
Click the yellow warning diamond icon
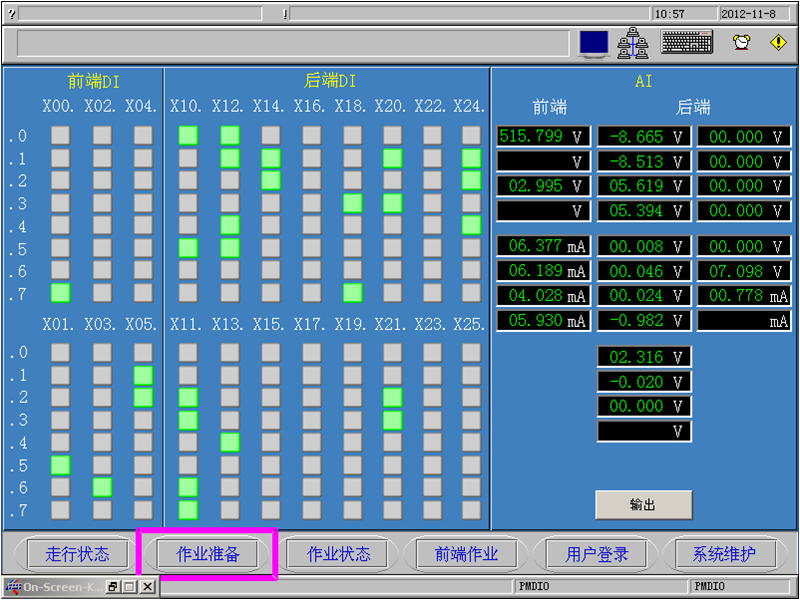point(778,43)
